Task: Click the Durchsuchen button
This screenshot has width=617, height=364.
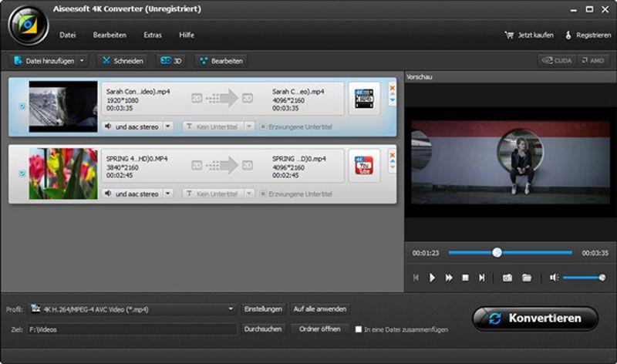Action: point(263,329)
